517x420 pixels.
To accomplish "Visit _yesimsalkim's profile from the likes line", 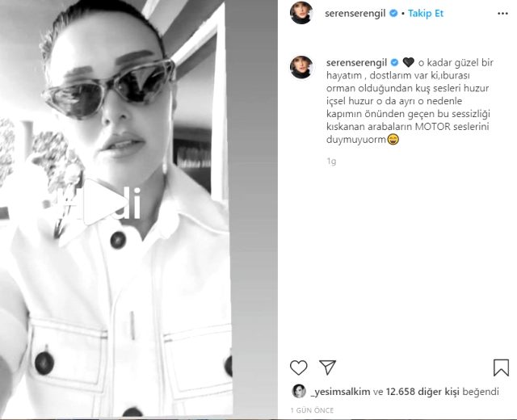I will (341, 392).
